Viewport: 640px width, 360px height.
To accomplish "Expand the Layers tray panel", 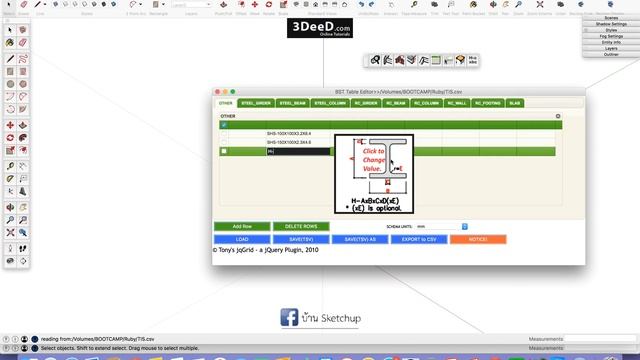I will coord(611,49).
